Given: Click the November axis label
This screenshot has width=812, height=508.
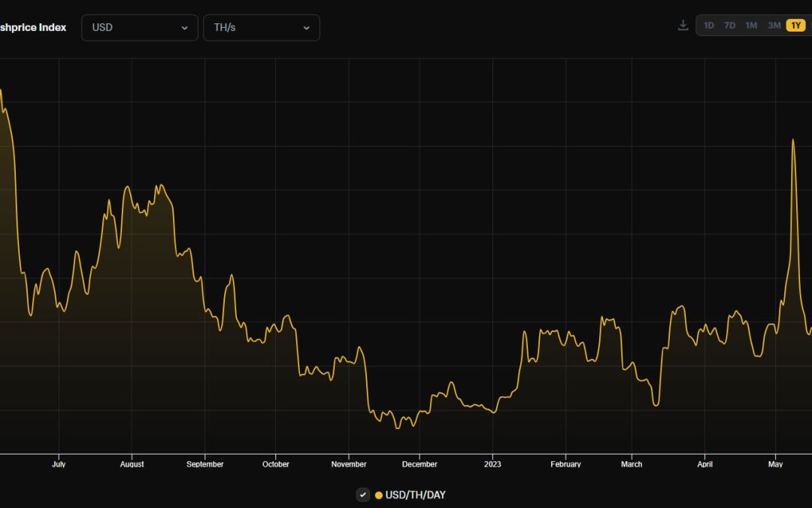Looking at the screenshot, I should [349, 464].
